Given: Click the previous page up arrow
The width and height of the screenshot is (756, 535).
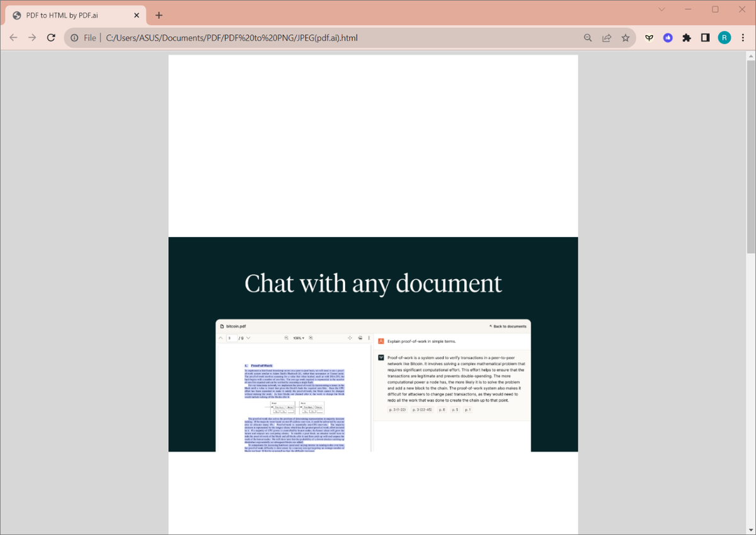Looking at the screenshot, I should (x=220, y=338).
